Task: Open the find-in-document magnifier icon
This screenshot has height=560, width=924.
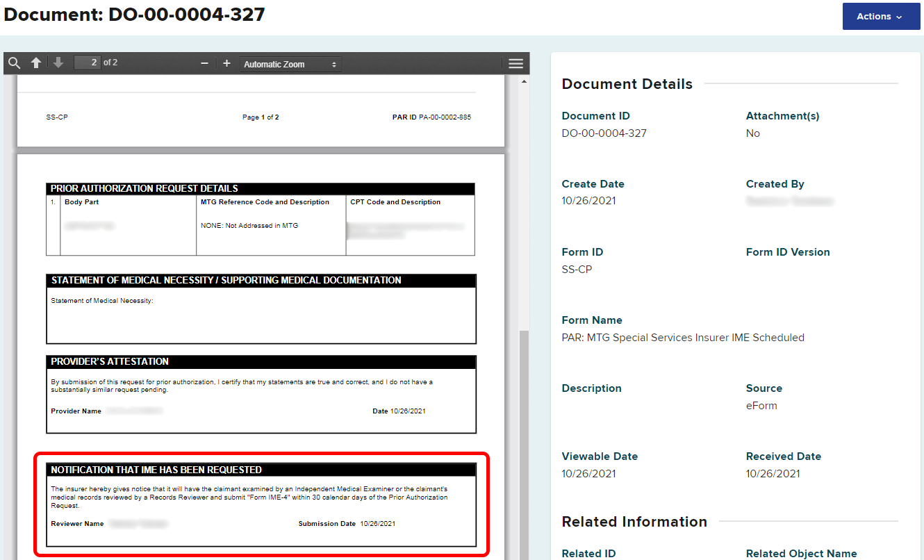Action: tap(14, 63)
